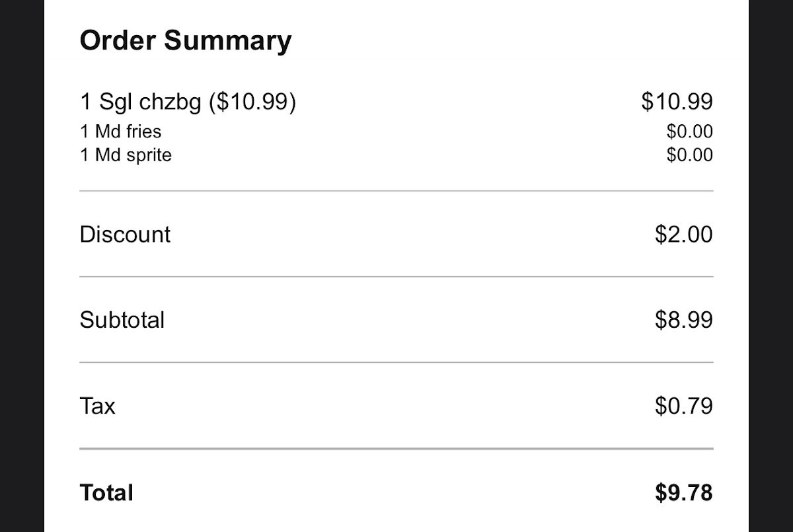Image resolution: width=793 pixels, height=532 pixels.
Task: Click the Discount label
Action: [x=125, y=235]
